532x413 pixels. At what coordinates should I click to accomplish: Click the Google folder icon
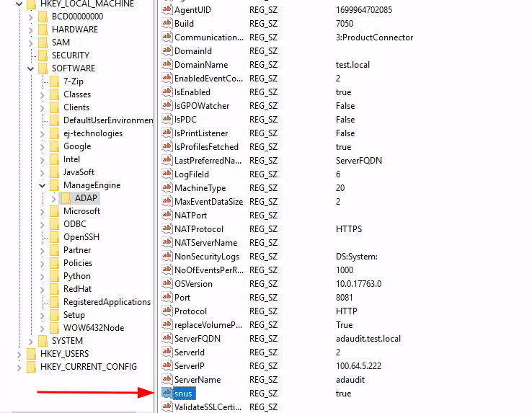coord(54,146)
